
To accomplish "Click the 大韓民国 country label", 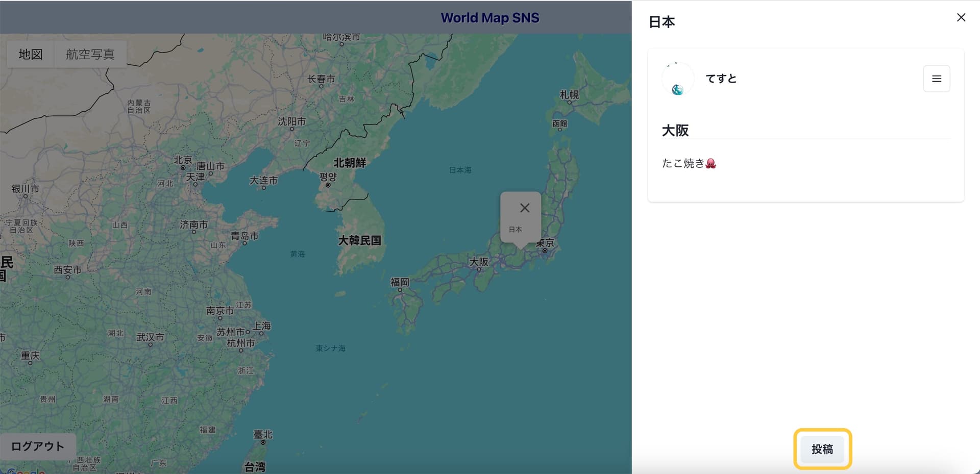I will tap(359, 240).
